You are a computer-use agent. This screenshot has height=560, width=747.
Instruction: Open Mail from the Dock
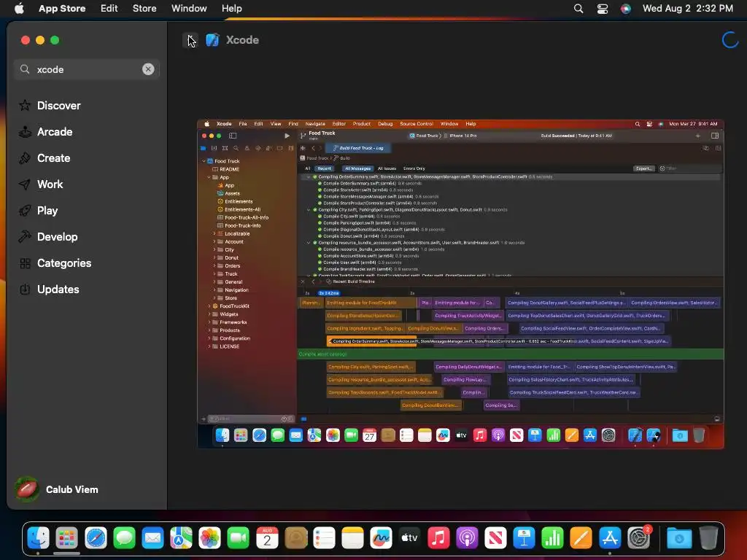tap(152, 538)
